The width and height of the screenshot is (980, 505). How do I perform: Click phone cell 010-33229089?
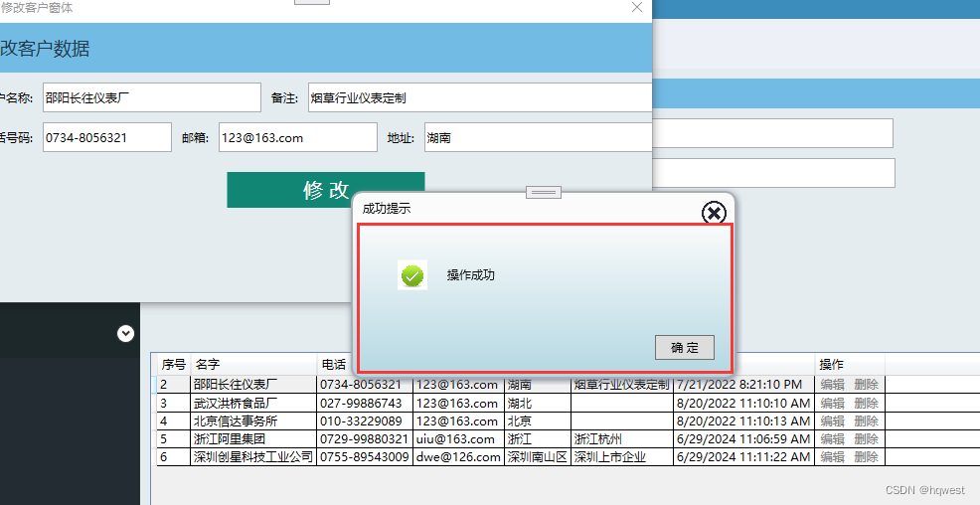(x=365, y=421)
